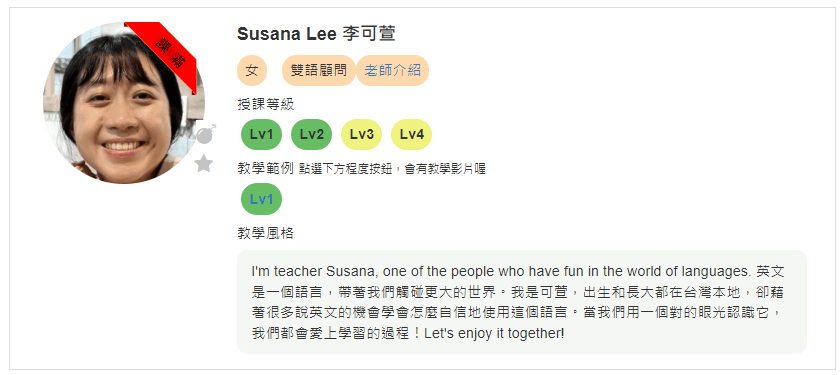Click the teaching style description box

click(x=522, y=302)
